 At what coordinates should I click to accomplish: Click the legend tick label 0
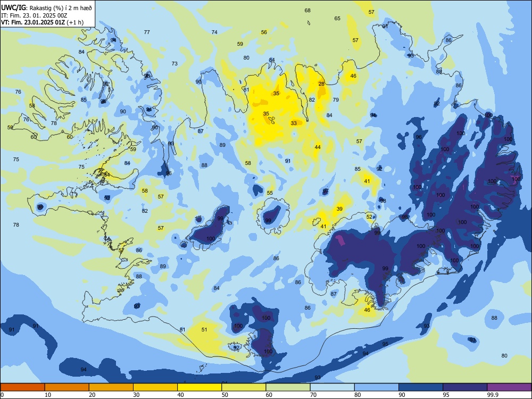click(2, 395)
